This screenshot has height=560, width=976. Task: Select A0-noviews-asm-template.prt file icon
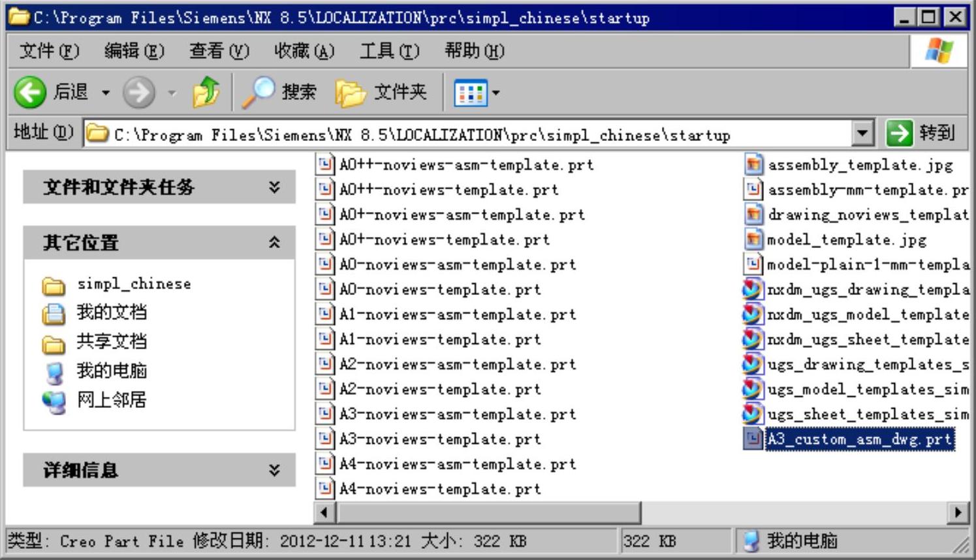coord(325,264)
